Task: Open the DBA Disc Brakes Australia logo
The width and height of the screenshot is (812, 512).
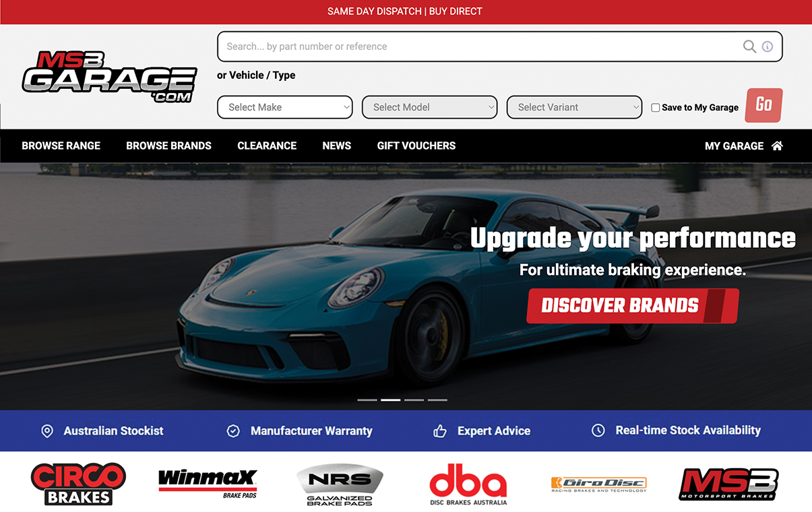Action: click(468, 484)
